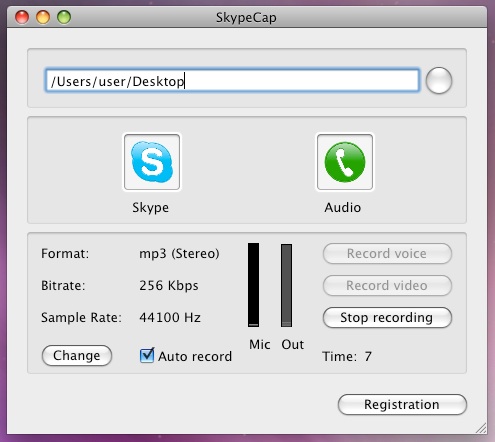Click the Audio label under phone icon

click(343, 208)
